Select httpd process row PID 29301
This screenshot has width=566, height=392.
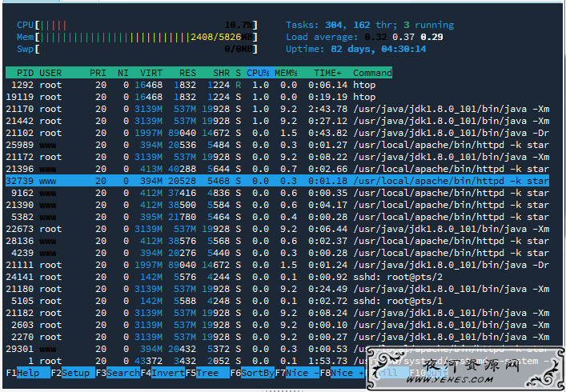pos(277,349)
